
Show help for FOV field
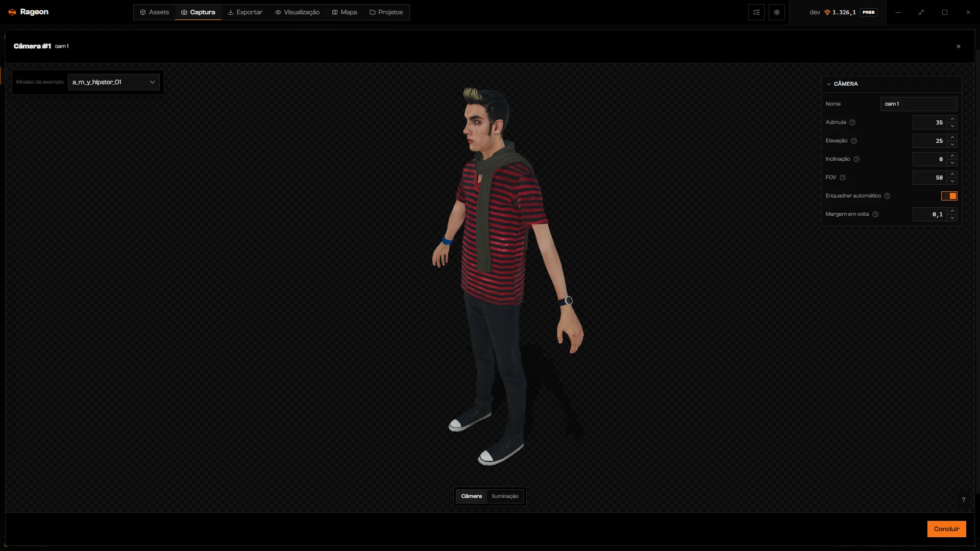click(843, 178)
